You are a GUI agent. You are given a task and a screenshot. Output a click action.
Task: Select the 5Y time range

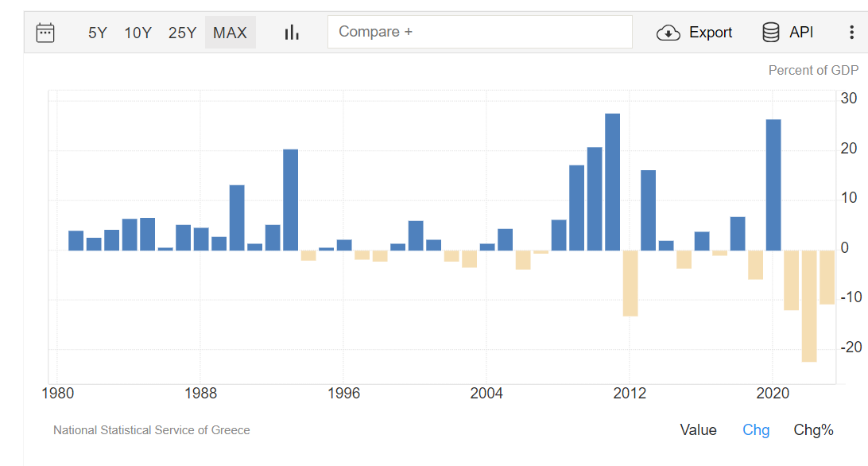(97, 33)
